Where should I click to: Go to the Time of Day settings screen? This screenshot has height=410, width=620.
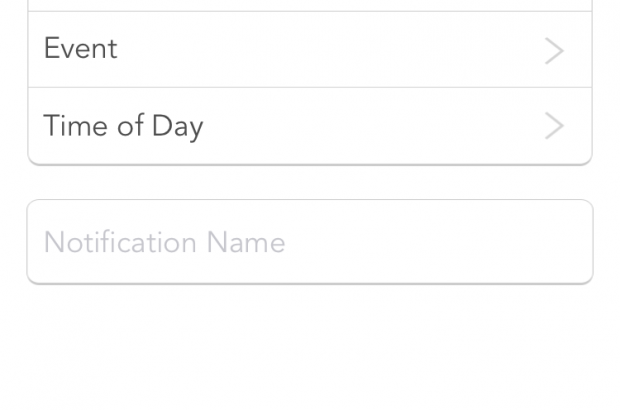309,126
